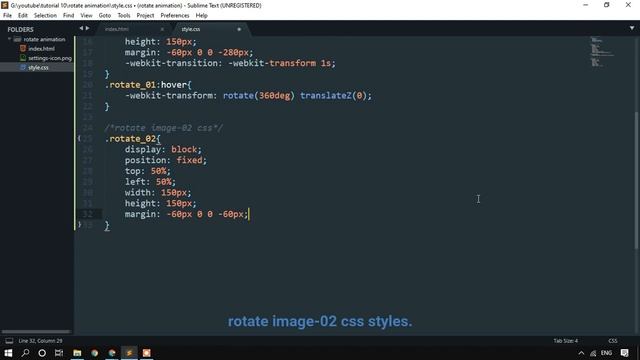This screenshot has height=360, width=640.
Task: Open index.html in the sidebar
Action: coord(41,49)
